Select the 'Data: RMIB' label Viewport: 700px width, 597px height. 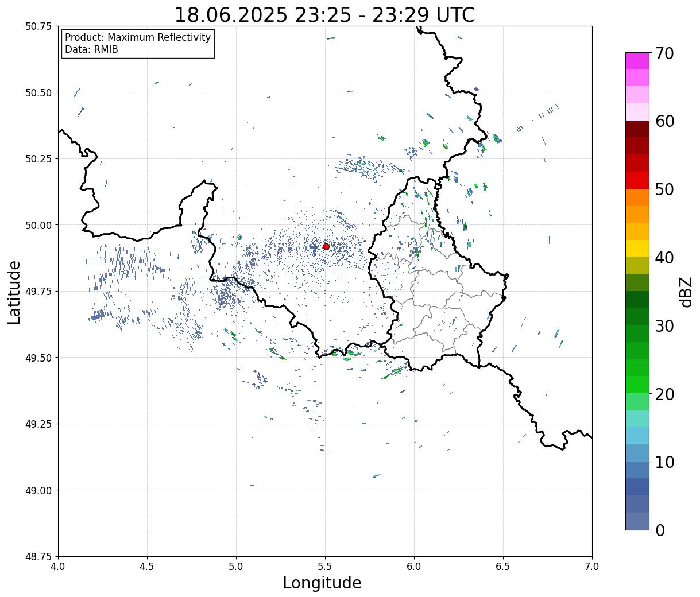[91, 49]
